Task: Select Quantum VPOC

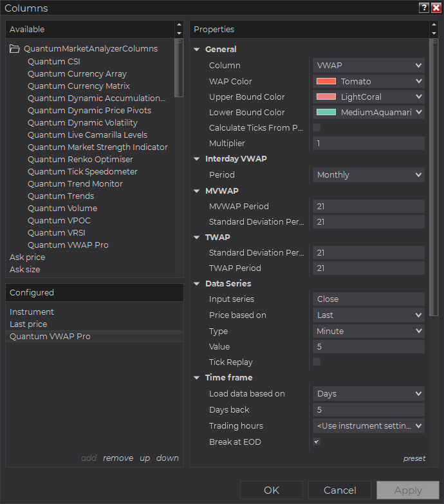Action: point(59,221)
